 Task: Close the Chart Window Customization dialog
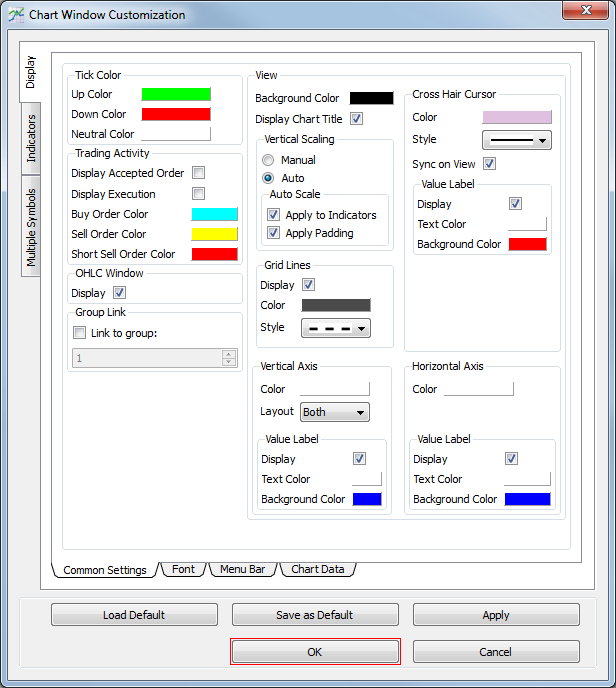click(x=590, y=11)
